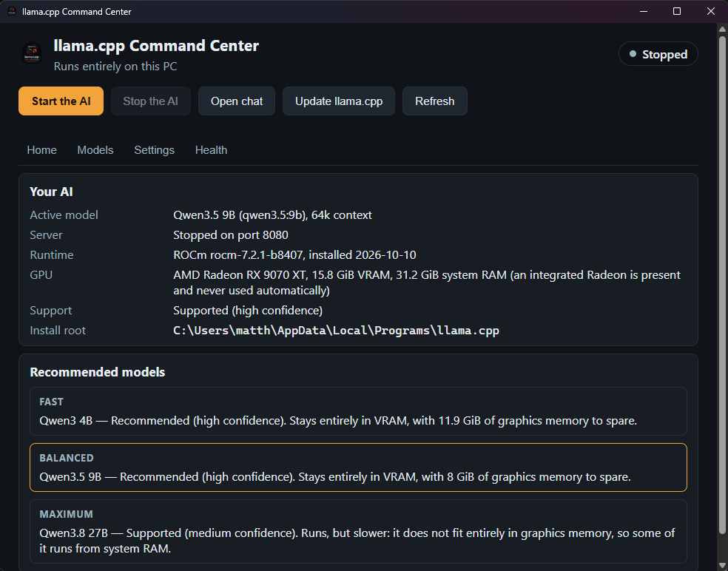Click the title bar llama.cpp window icon
The height and width of the screenshot is (571, 728).
pos(12,11)
